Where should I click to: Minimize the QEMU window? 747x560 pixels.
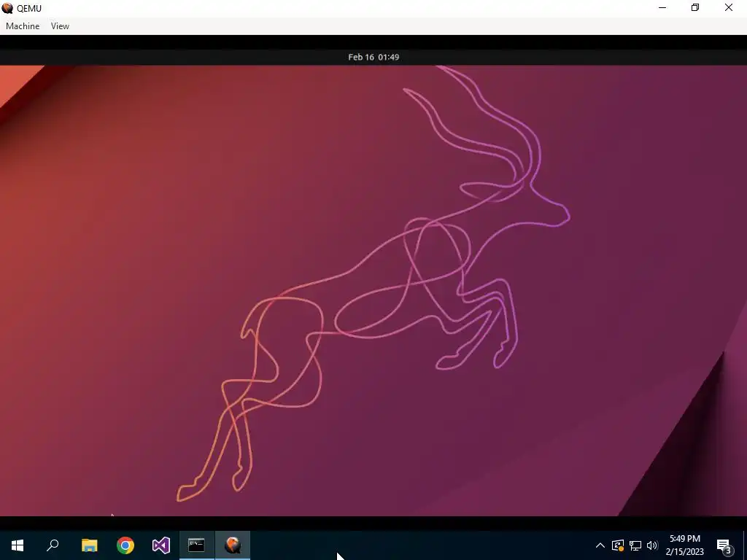[x=662, y=7]
